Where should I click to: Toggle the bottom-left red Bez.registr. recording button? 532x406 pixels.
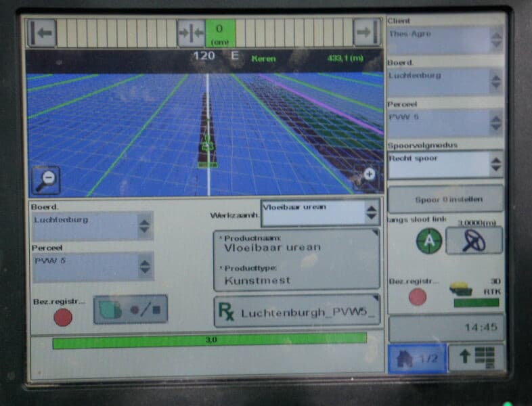point(63,317)
